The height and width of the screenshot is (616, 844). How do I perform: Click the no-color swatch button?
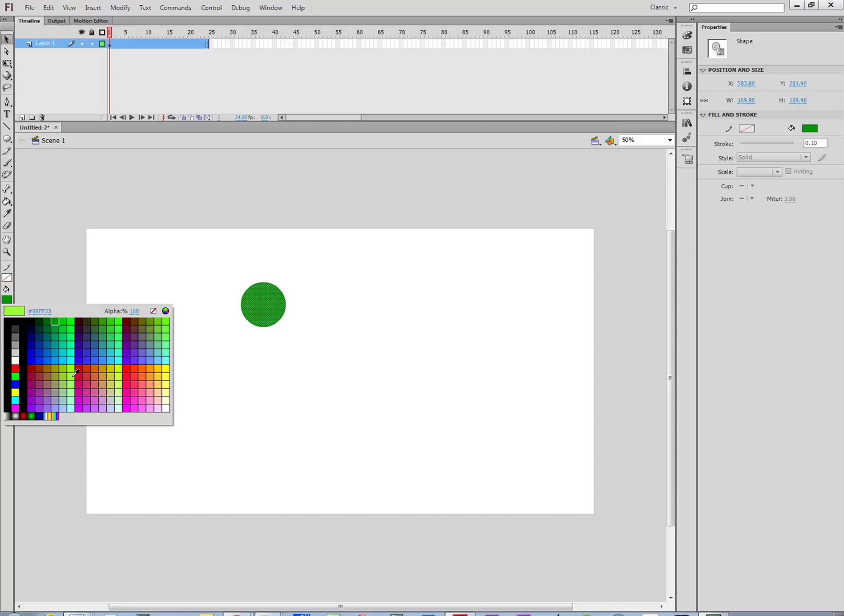point(153,311)
